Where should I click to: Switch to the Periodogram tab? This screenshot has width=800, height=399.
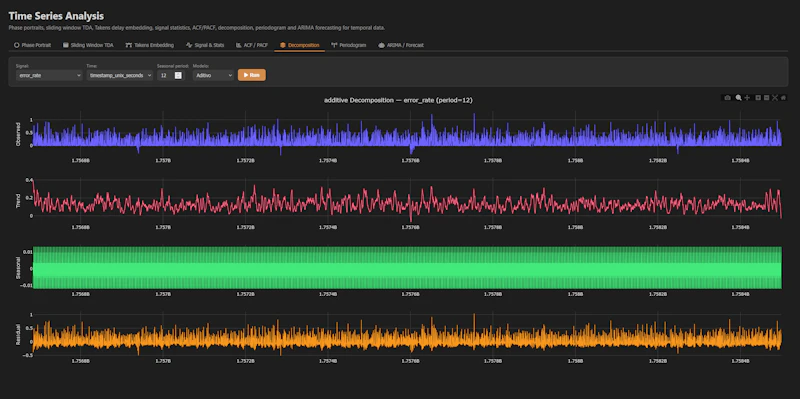click(x=349, y=45)
